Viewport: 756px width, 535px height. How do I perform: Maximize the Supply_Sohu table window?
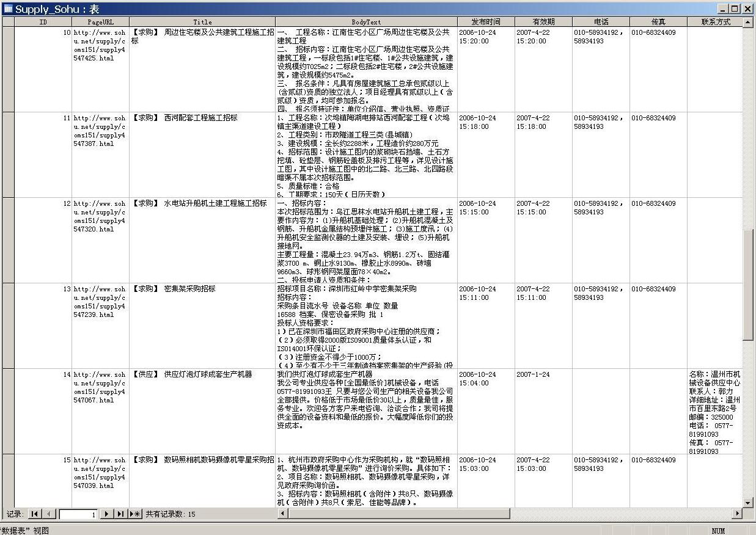click(735, 9)
